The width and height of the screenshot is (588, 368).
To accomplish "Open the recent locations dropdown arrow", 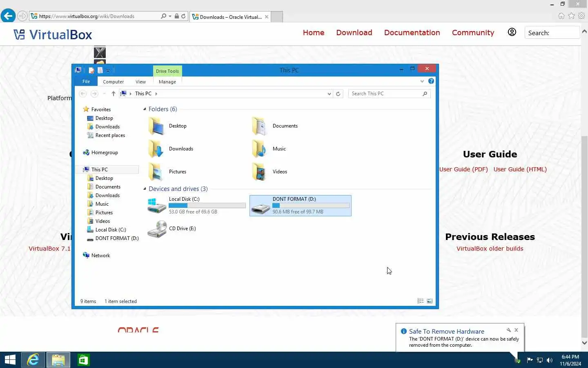I will pos(105,94).
